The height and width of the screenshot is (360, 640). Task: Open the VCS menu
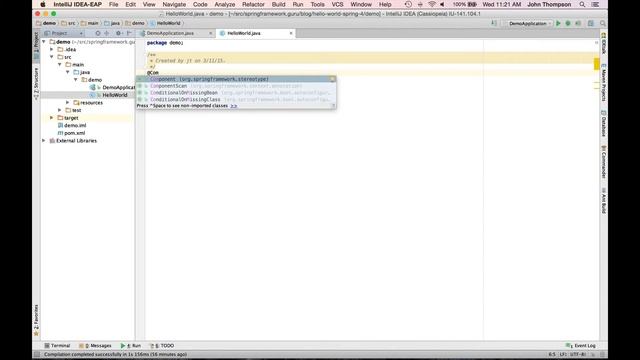tap(337, 4)
